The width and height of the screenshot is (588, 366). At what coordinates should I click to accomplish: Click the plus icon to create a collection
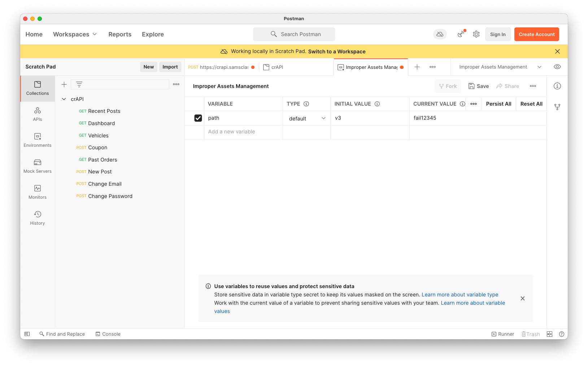tap(64, 84)
